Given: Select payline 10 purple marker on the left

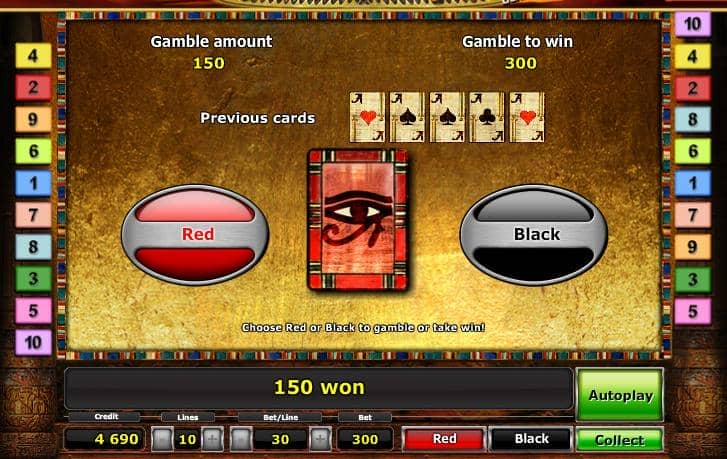Looking at the screenshot, I should click(33, 343).
